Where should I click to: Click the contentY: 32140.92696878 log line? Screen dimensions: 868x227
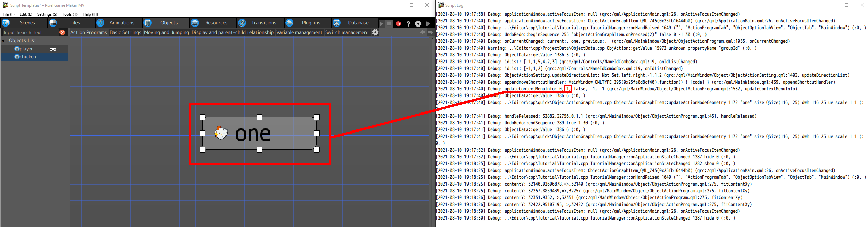click(x=594, y=184)
